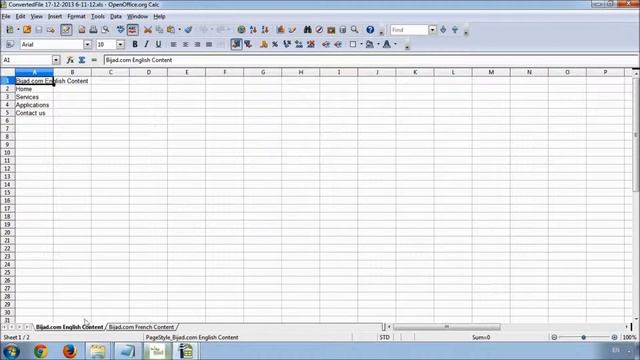Apply Percent number format
Image resolution: width=640 pixels, height=360 pixels.
pos(275,44)
